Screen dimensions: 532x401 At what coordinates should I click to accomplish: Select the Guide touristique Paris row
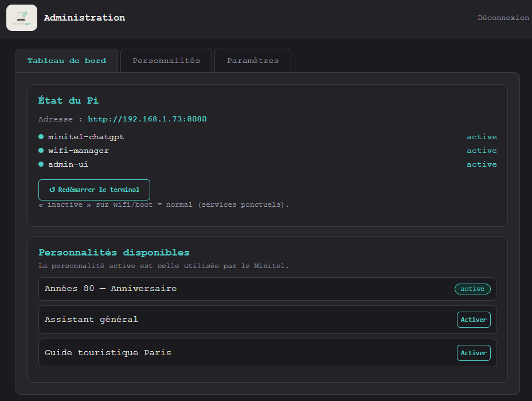point(268,353)
